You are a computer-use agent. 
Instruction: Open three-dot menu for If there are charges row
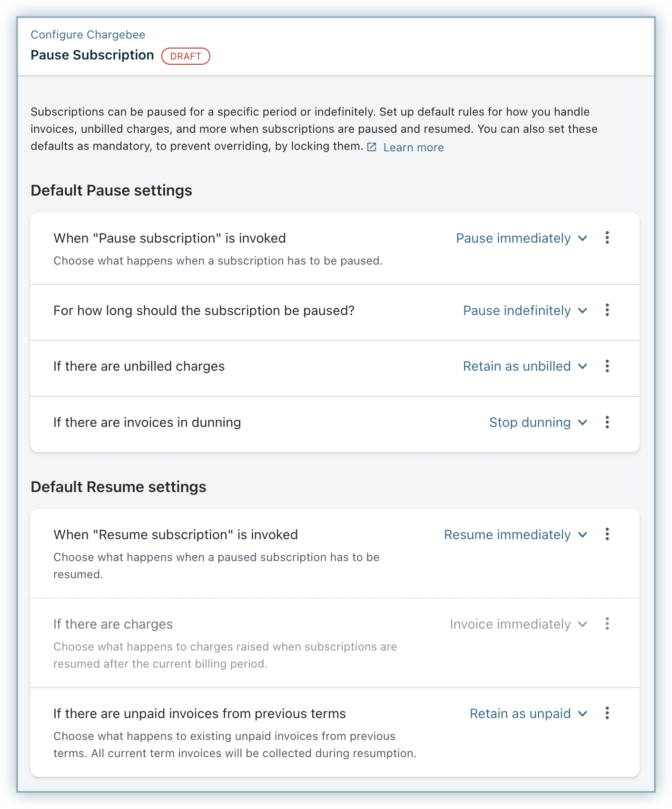607,623
